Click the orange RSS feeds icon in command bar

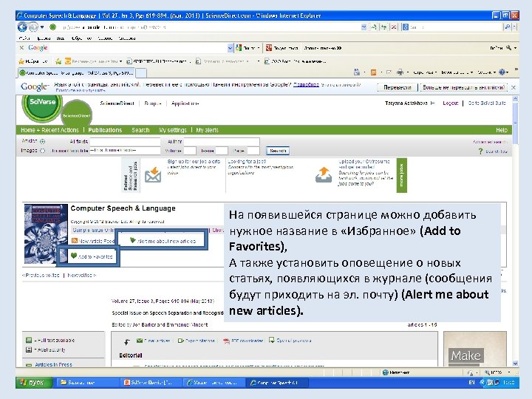(373, 72)
